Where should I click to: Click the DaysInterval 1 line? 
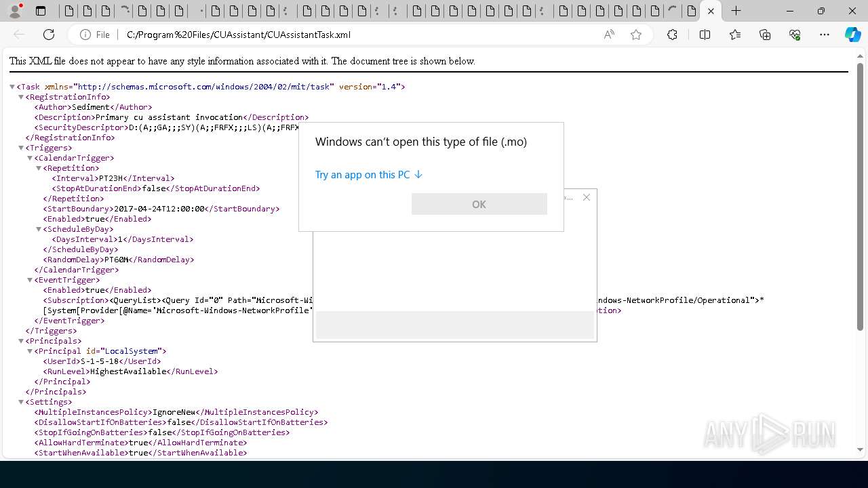coord(122,239)
